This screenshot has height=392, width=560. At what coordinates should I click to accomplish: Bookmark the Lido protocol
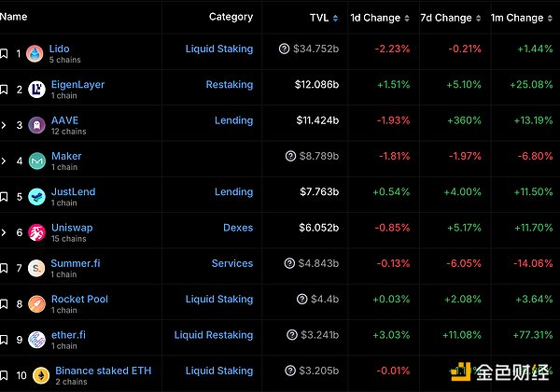tap(5, 54)
